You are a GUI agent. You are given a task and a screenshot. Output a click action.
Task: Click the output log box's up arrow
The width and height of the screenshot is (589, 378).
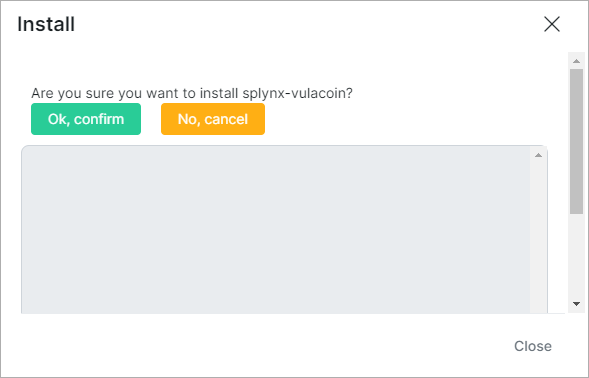538,155
